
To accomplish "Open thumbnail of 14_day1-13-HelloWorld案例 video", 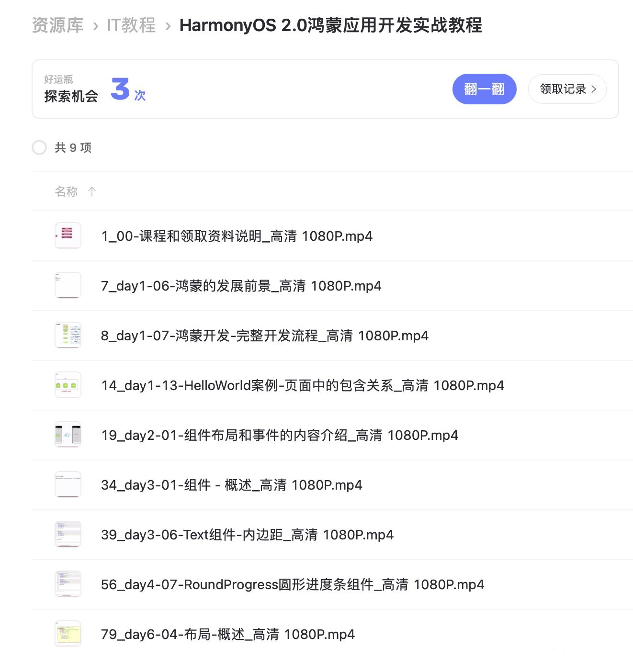I will coord(68,385).
